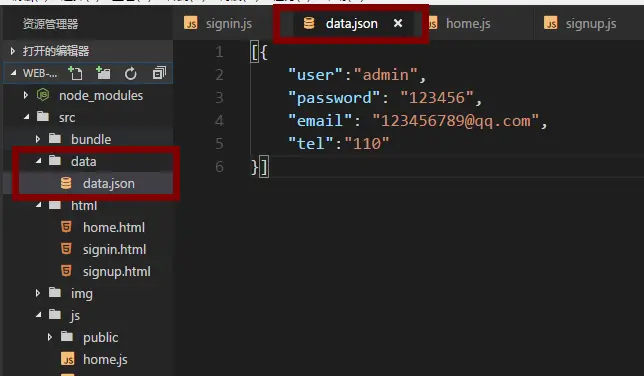Expand the bundle folder arrow

[x=38, y=139]
